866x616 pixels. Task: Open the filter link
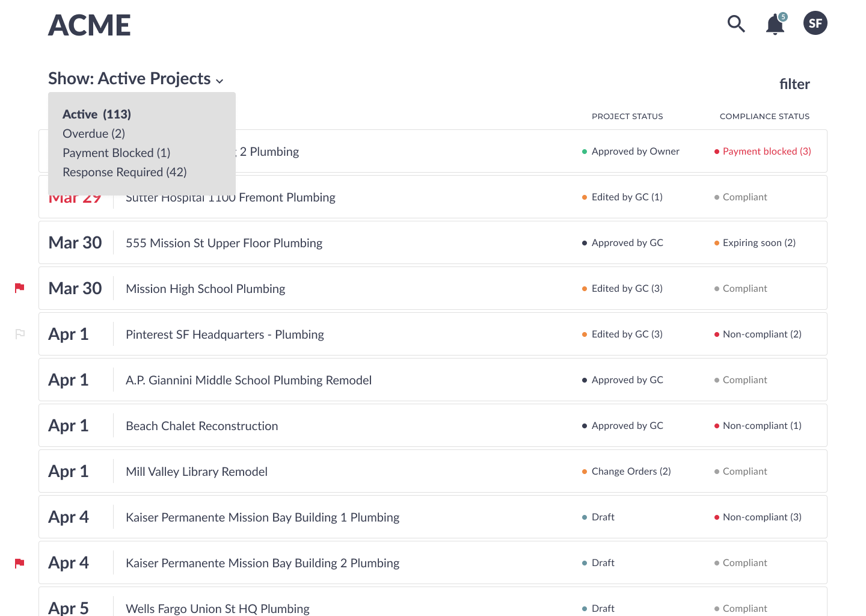794,84
